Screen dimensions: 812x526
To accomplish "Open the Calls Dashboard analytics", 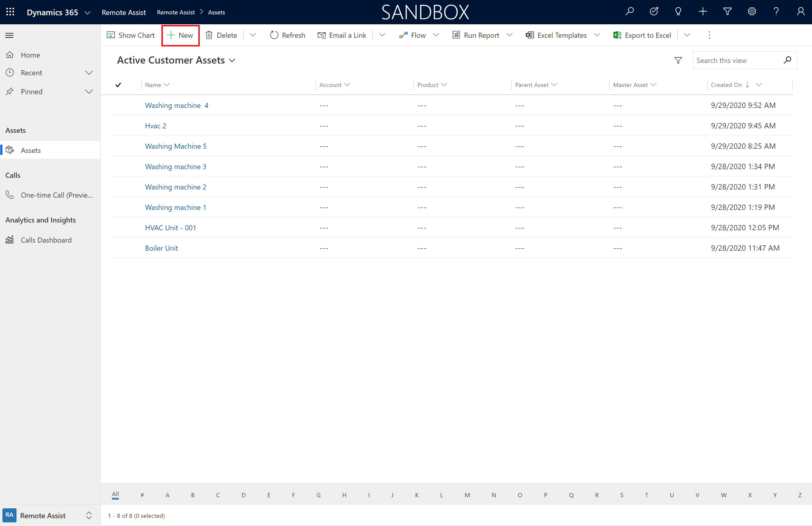I will pyautogui.click(x=46, y=240).
